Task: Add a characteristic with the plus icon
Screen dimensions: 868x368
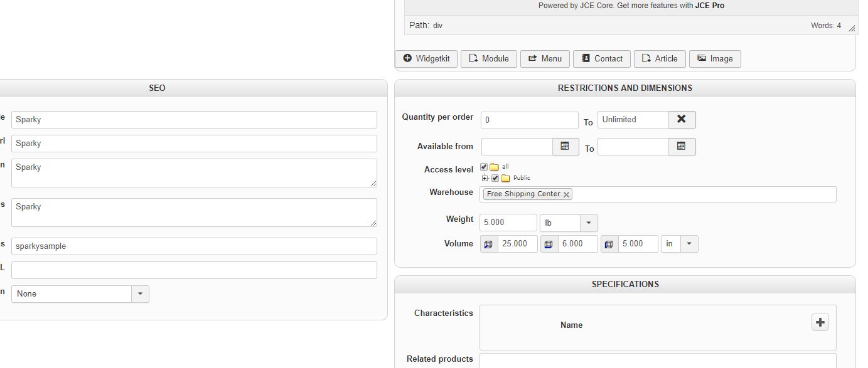Action: tap(820, 322)
